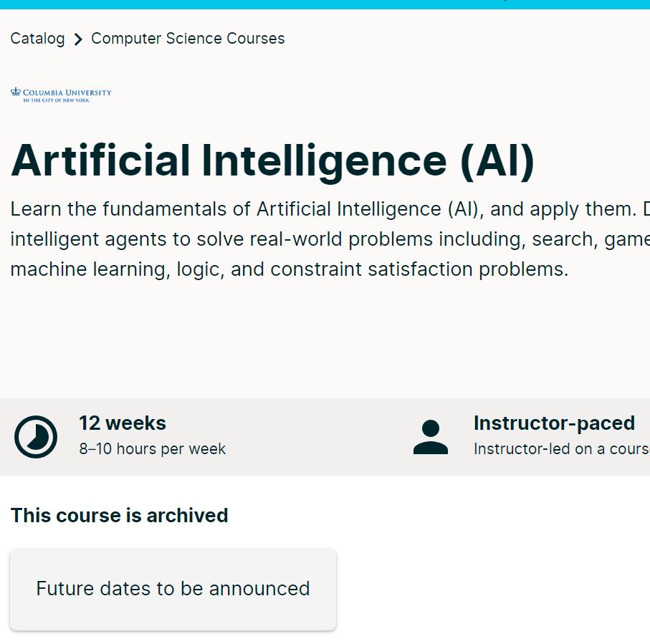Click the clock duration icon

click(x=36, y=436)
